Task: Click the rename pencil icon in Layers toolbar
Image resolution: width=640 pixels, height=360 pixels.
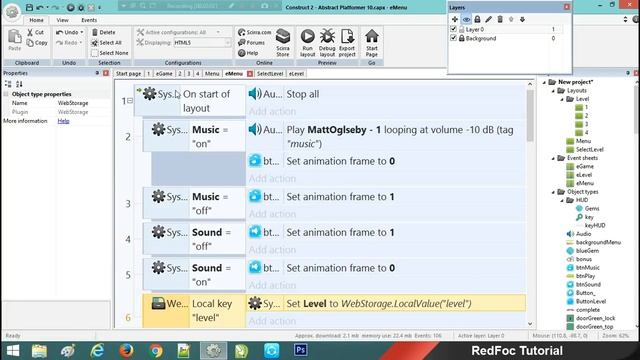Action: click(489, 19)
